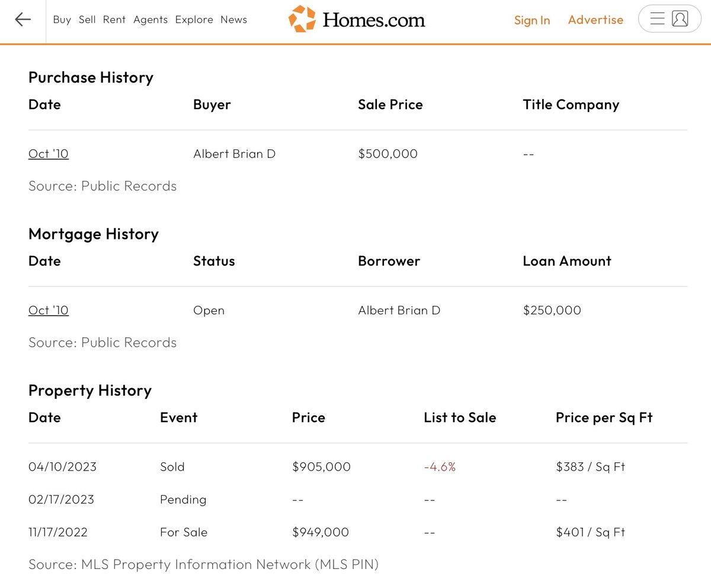Image resolution: width=711 pixels, height=588 pixels.
Task: Select the Sale Price column header
Action: click(390, 105)
